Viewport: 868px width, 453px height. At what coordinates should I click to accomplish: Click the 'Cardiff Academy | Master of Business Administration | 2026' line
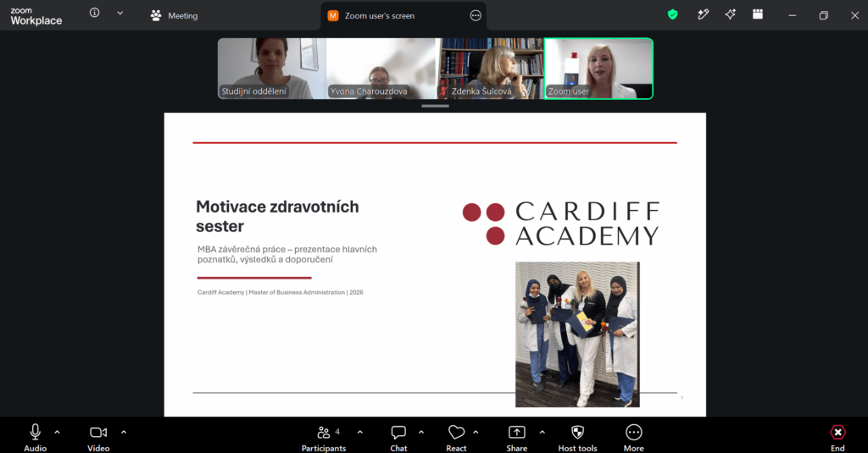click(280, 292)
